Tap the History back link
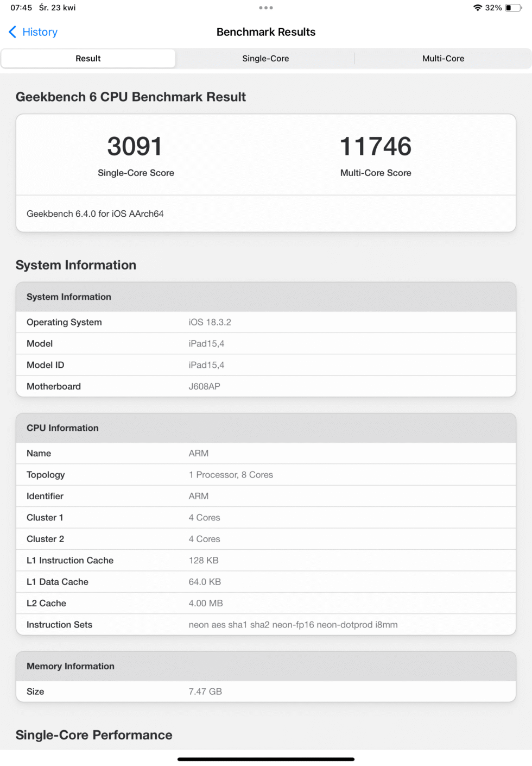The image size is (532, 766). (39, 32)
